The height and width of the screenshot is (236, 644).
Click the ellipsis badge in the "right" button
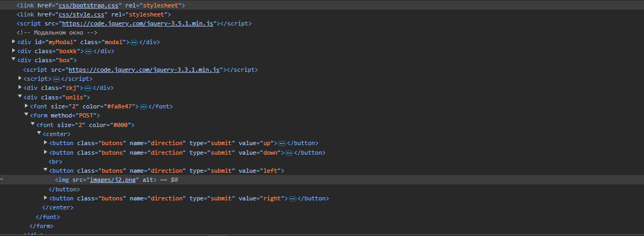tap(292, 199)
